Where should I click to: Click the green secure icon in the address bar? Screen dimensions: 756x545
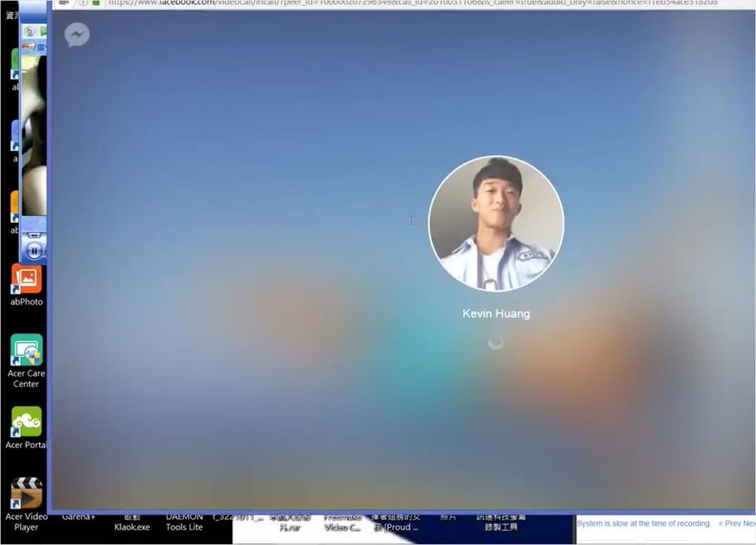point(97,3)
